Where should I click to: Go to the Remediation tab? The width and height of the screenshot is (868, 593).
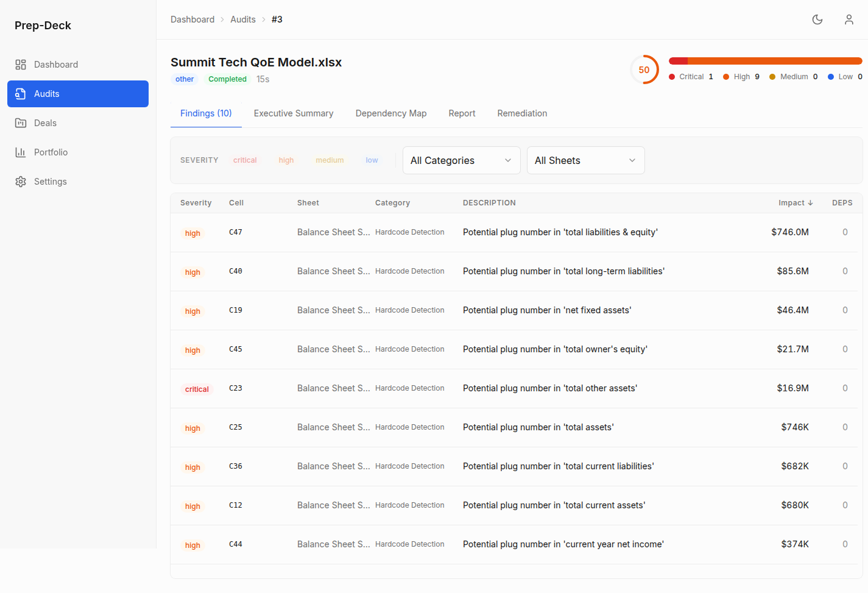pos(522,113)
